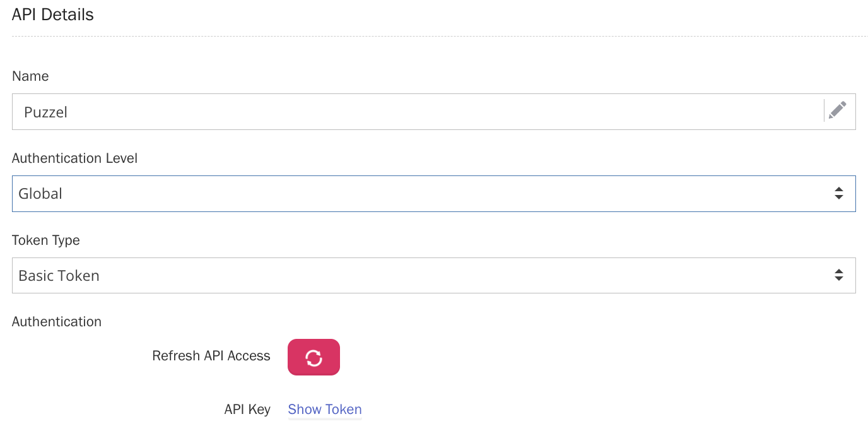
Task: Open the Authentication Level dropdown
Action: tap(433, 194)
